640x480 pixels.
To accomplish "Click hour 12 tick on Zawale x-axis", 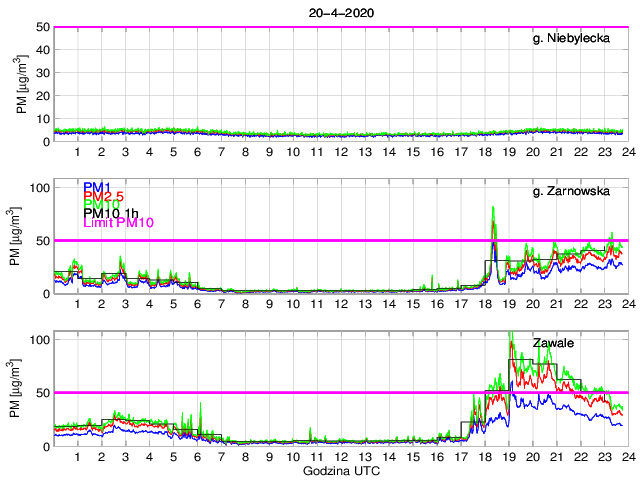I will pos(340,456).
